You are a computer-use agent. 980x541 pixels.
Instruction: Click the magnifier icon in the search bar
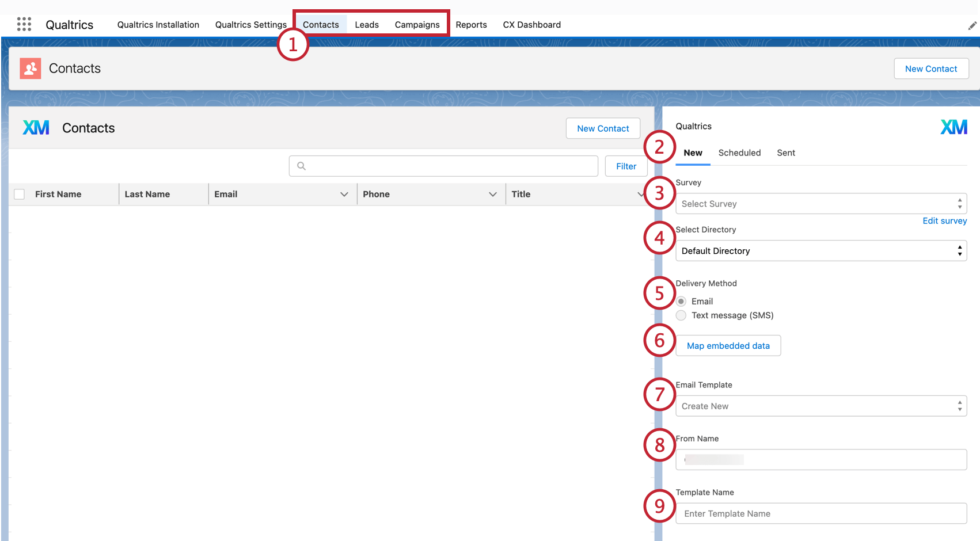[301, 166]
